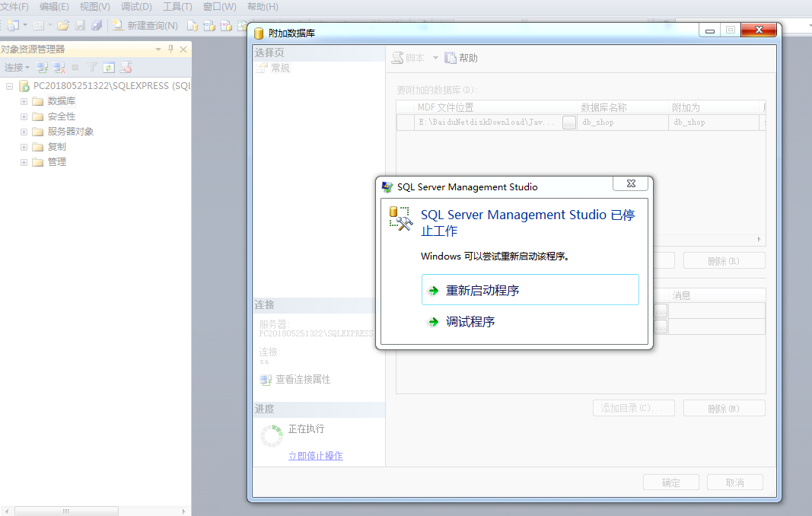Choose 调试程序 in the crash dialog
The width and height of the screenshot is (812, 516).
[530, 322]
